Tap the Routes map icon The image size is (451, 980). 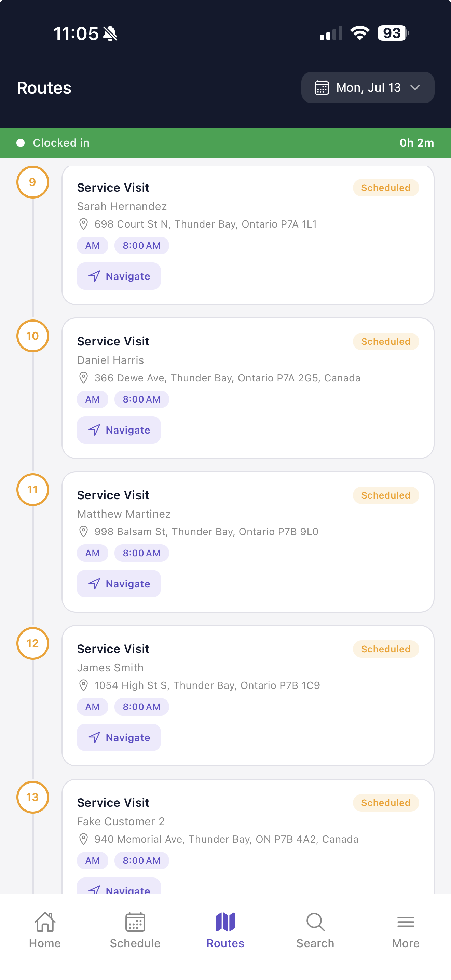(x=225, y=922)
